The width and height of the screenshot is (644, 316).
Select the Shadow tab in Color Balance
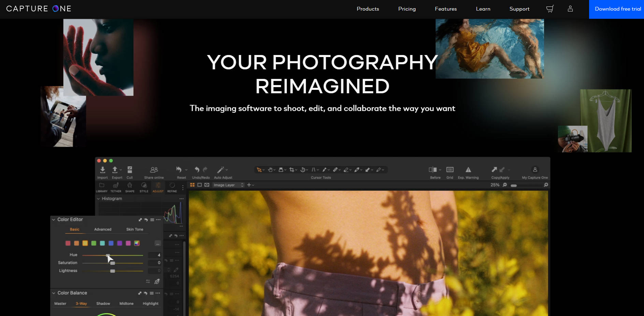click(103, 303)
